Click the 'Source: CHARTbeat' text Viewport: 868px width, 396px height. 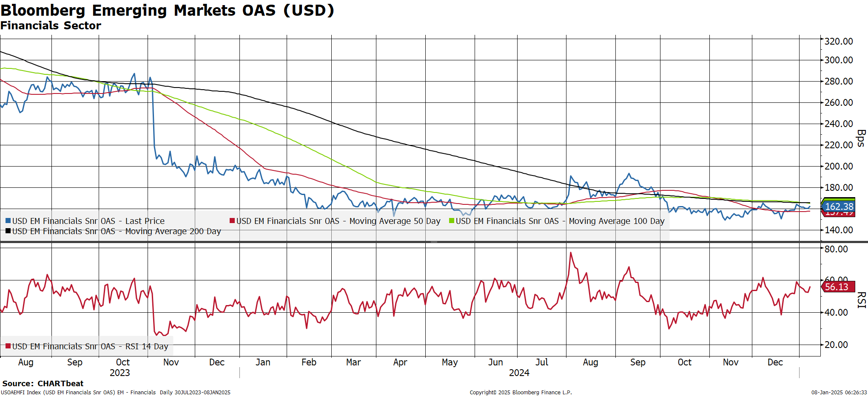(43, 384)
